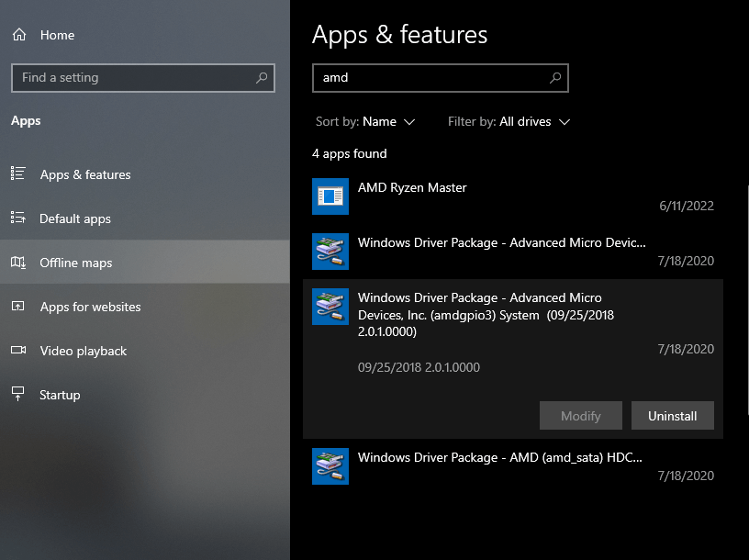
Task: Click the Apps & features page heading
Action: [400, 34]
